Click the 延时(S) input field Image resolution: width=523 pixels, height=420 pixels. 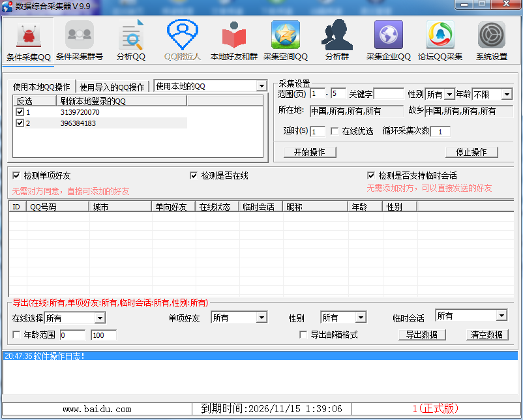(318, 132)
